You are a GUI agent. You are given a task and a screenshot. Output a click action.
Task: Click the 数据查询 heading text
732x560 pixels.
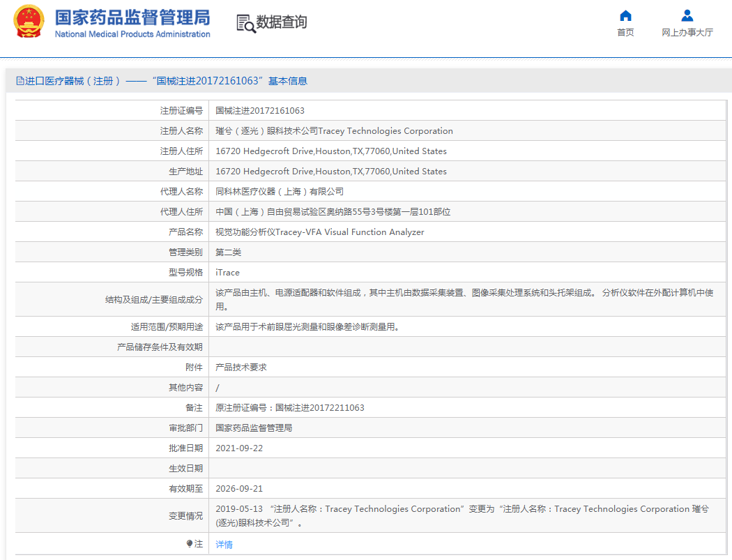(x=282, y=22)
